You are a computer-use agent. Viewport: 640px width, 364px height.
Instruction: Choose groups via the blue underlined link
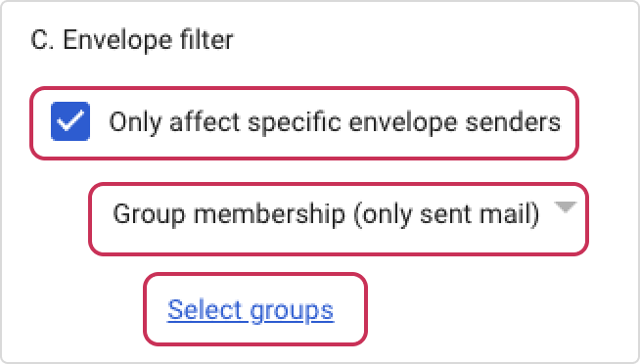[251, 310]
